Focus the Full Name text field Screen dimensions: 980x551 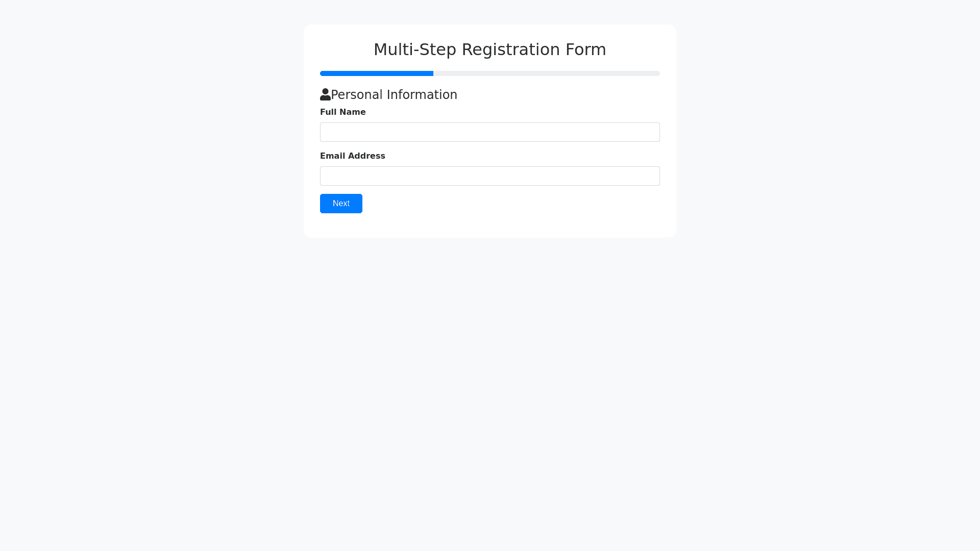click(489, 132)
